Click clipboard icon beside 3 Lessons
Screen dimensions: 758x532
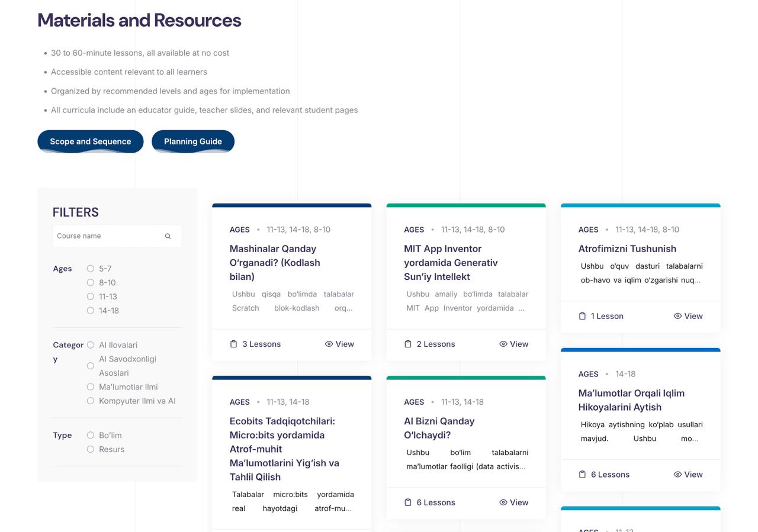pos(233,344)
